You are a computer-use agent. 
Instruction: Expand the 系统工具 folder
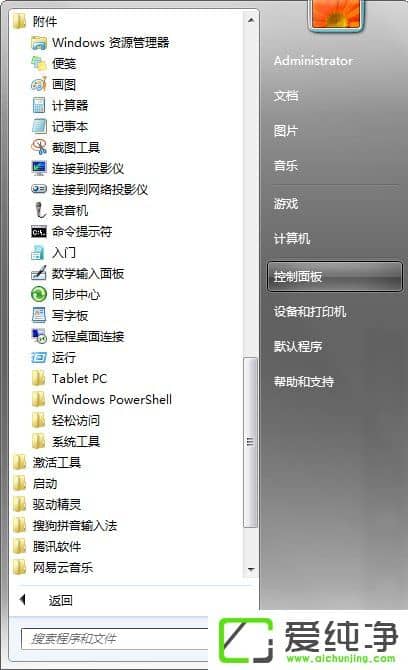(66, 441)
